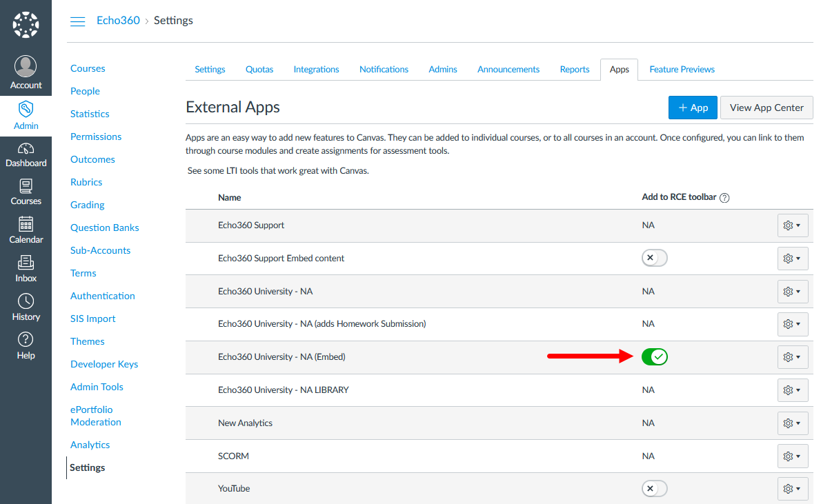Go to Dashboard in global navigation

[x=26, y=155]
